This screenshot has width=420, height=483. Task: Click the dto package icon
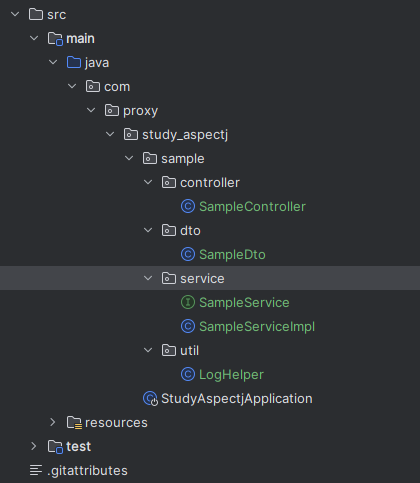click(x=169, y=230)
